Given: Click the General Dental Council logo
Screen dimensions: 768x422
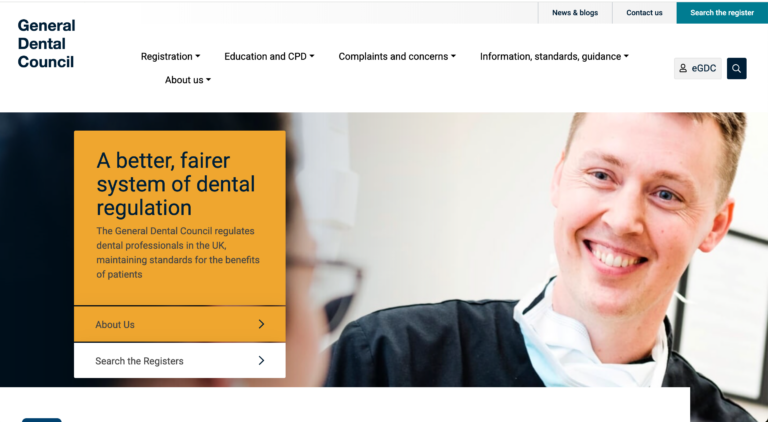Looking at the screenshot, I should tap(47, 44).
